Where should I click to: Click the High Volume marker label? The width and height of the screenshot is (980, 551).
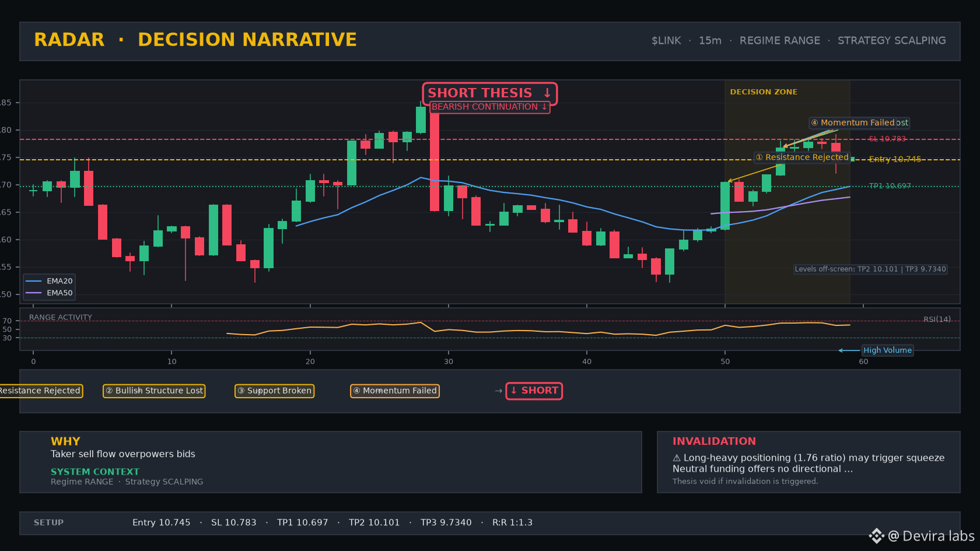887,350
